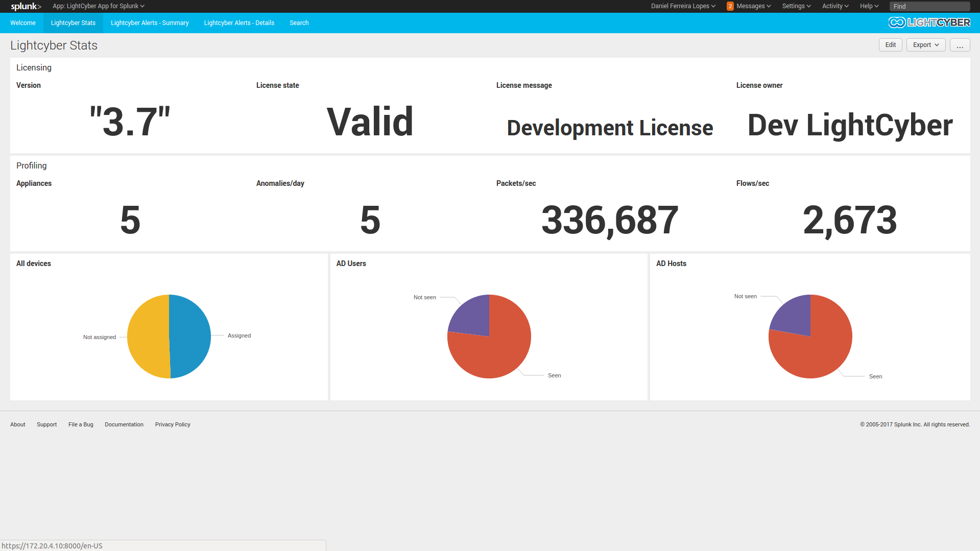Click the Version value "3.7"
This screenshot has width=980, height=551.
tap(130, 122)
